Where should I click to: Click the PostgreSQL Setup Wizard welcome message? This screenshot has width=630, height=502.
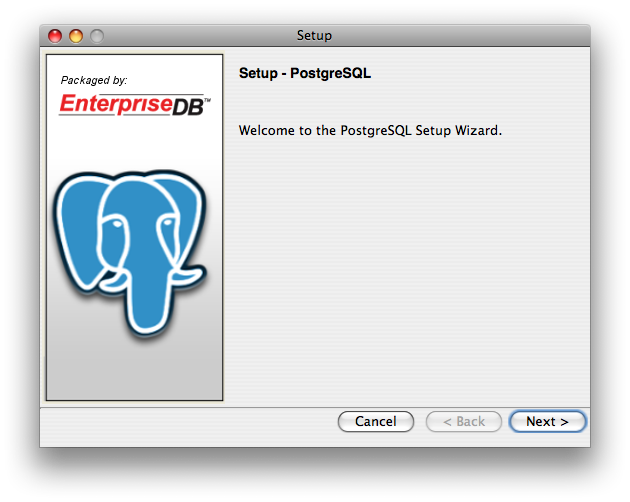pyautogui.click(x=369, y=130)
